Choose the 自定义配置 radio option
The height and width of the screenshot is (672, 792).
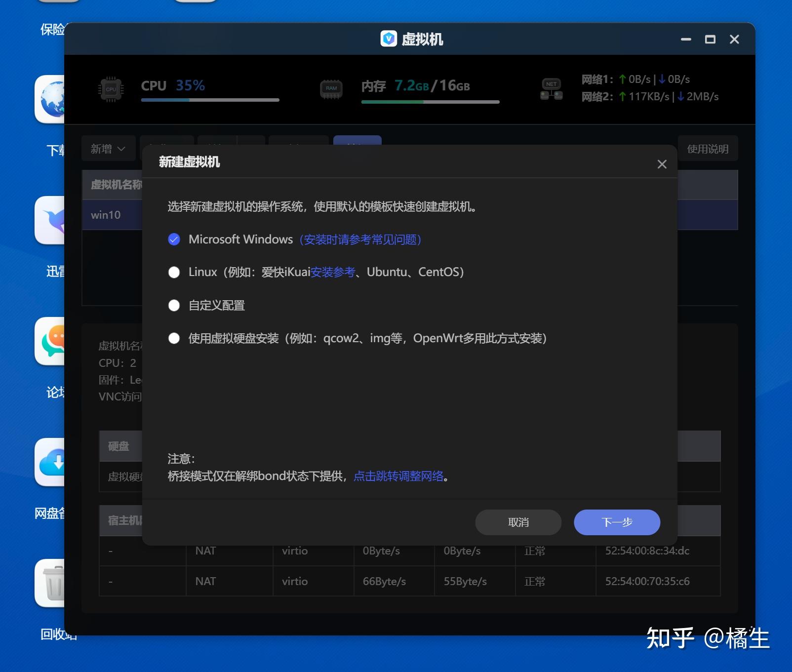click(x=174, y=306)
